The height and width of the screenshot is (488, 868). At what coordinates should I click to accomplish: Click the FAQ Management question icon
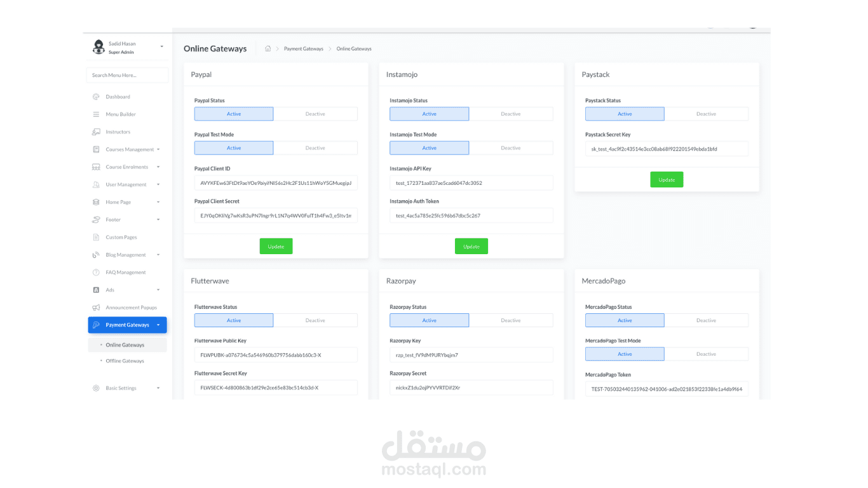(96, 272)
